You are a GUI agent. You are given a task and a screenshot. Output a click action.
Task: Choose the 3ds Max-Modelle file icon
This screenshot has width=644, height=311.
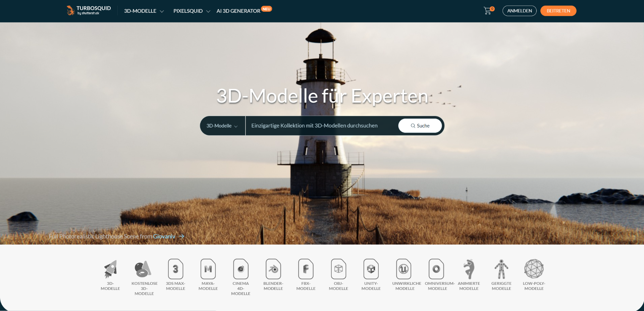175,269
